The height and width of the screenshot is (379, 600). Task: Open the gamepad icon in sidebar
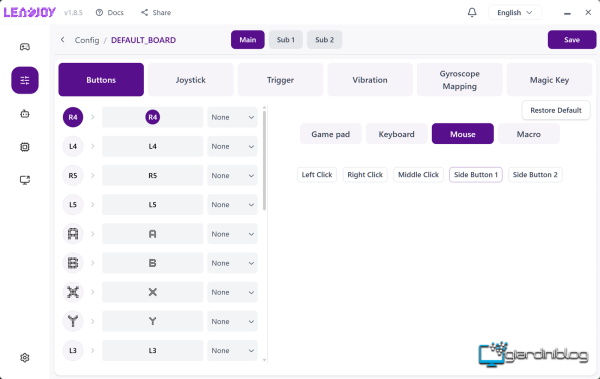point(25,47)
